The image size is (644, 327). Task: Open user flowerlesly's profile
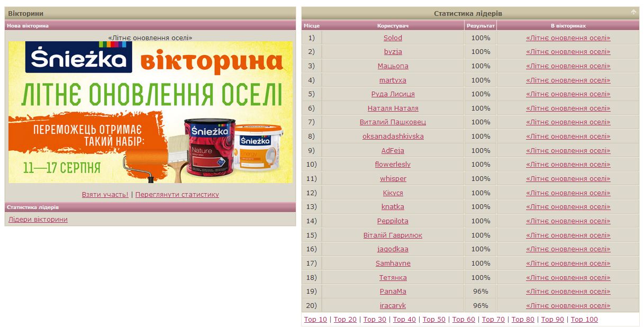(393, 164)
